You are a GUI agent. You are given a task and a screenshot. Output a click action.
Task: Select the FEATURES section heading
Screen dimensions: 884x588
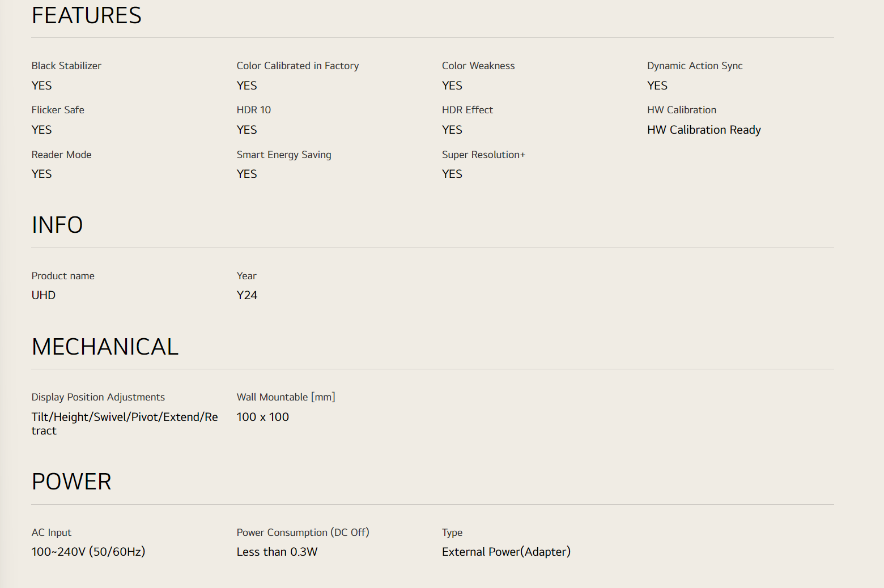(87, 15)
